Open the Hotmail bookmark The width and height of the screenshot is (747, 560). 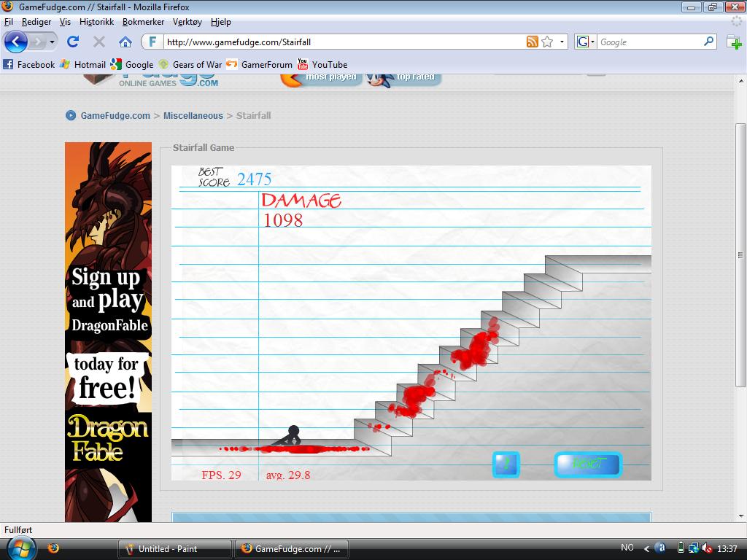(83, 64)
